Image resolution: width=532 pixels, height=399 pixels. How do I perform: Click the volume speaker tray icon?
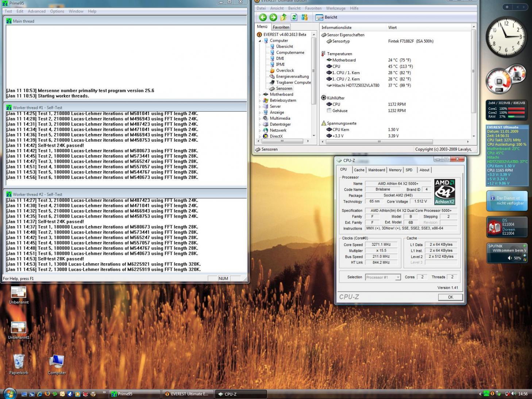[514, 394]
